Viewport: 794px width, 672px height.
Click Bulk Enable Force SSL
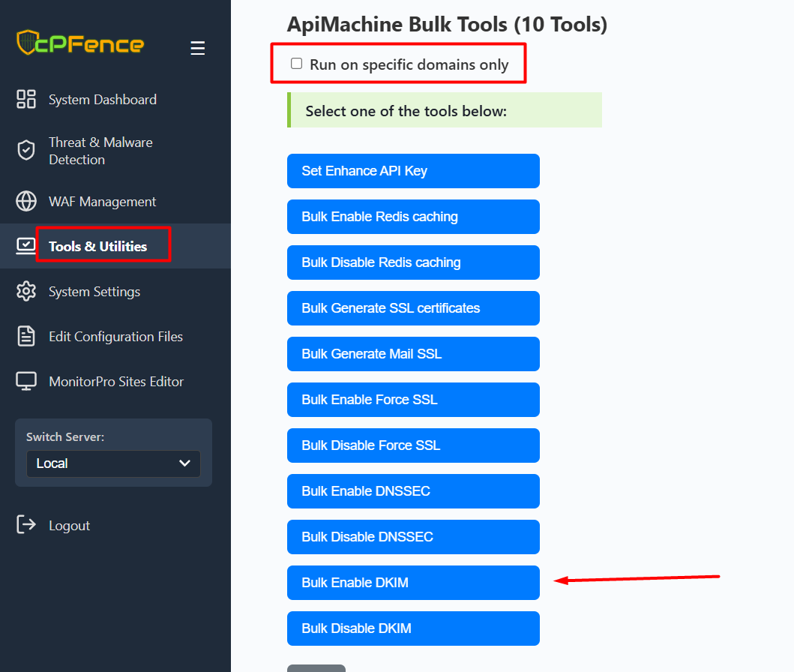[x=413, y=400]
